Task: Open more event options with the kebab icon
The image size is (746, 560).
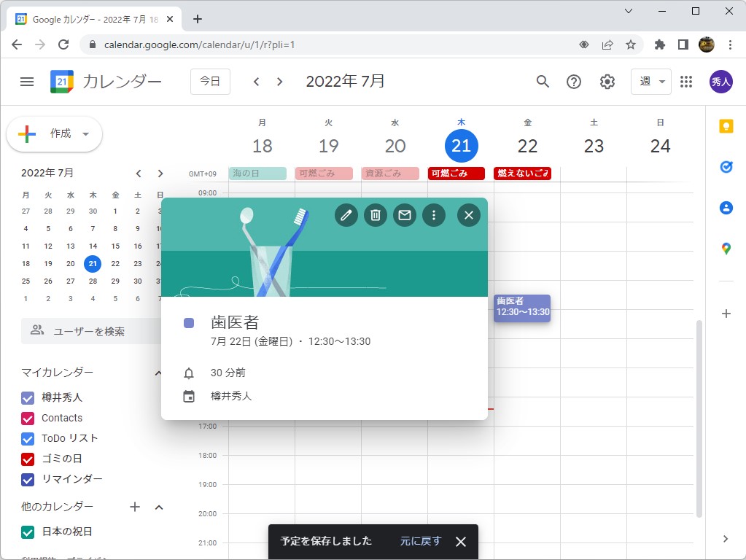Action: [434, 215]
